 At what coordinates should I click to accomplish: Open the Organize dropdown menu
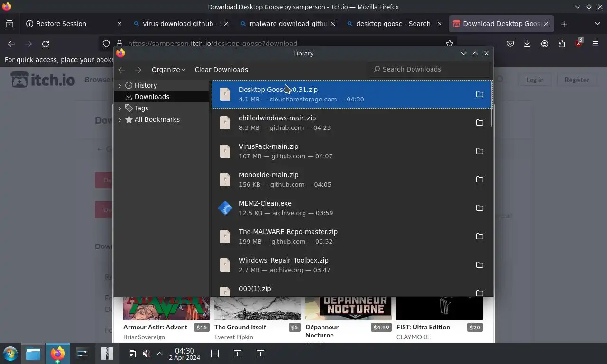(168, 70)
